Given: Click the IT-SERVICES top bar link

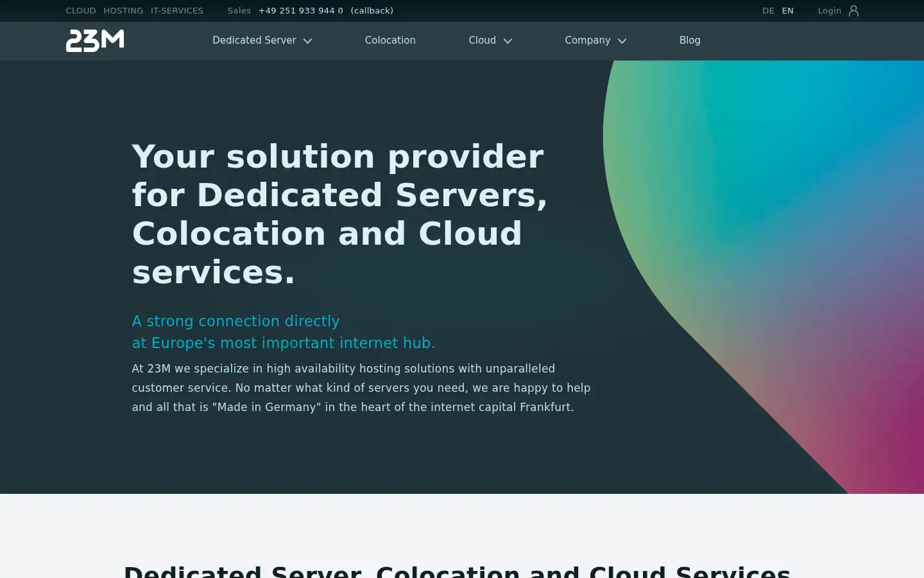Looking at the screenshot, I should (x=177, y=11).
